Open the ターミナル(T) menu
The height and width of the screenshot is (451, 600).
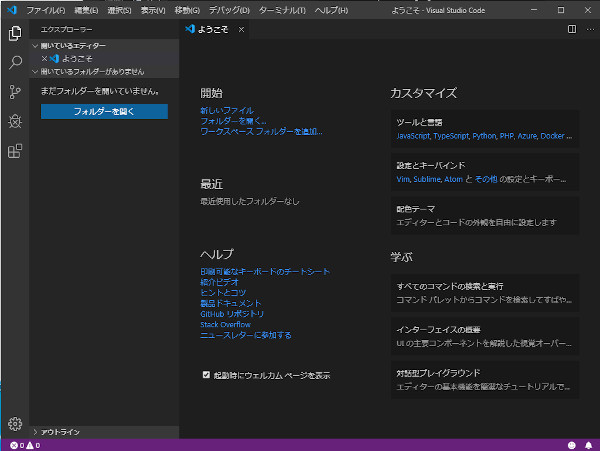[x=282, y=10]
